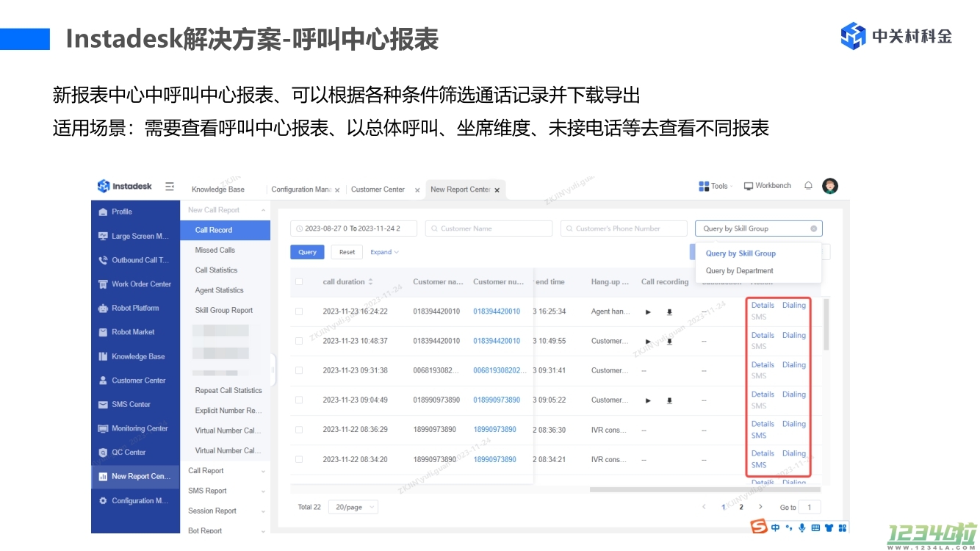Click Dialing for the 10:48:37 call
The width and height of the screenshot is (980, 551).
tap(794, 335)
